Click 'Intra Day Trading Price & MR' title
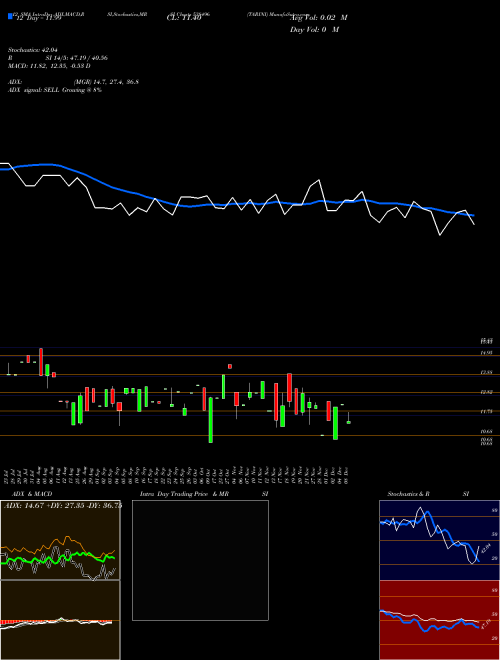The height and width of the screenshot is (660, 500). [x=185, y=494]
